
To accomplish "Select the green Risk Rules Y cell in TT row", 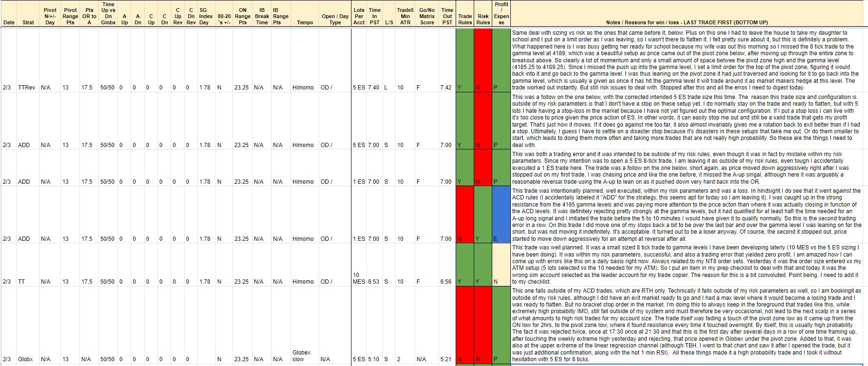I will 483,265.
